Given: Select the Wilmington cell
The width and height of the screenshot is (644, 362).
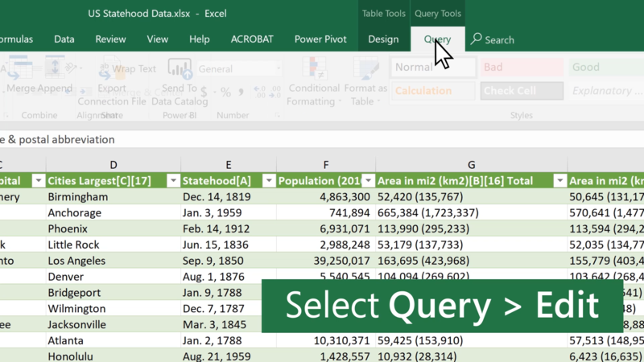Looking at the screenshot, I should coord(114,309).
